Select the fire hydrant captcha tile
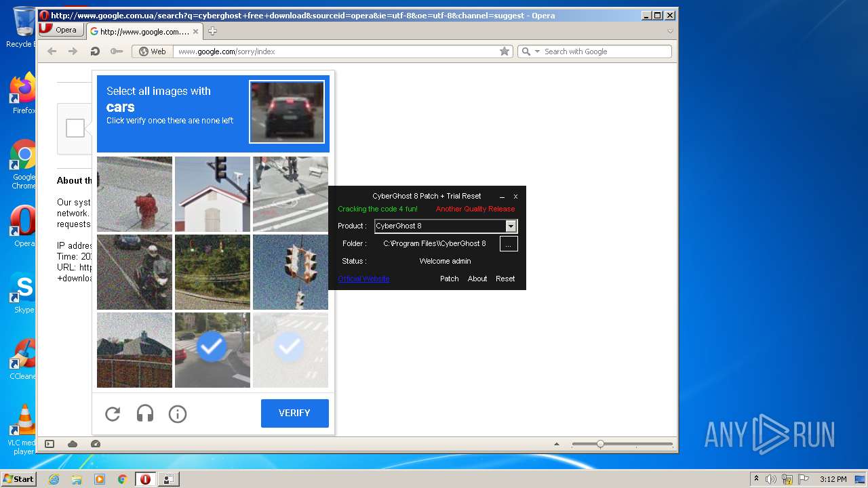868x488 pixels. tap(134, 194)
